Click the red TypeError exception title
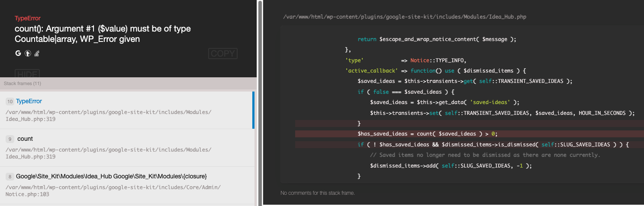The image size is (644, 206). point(28,19)
